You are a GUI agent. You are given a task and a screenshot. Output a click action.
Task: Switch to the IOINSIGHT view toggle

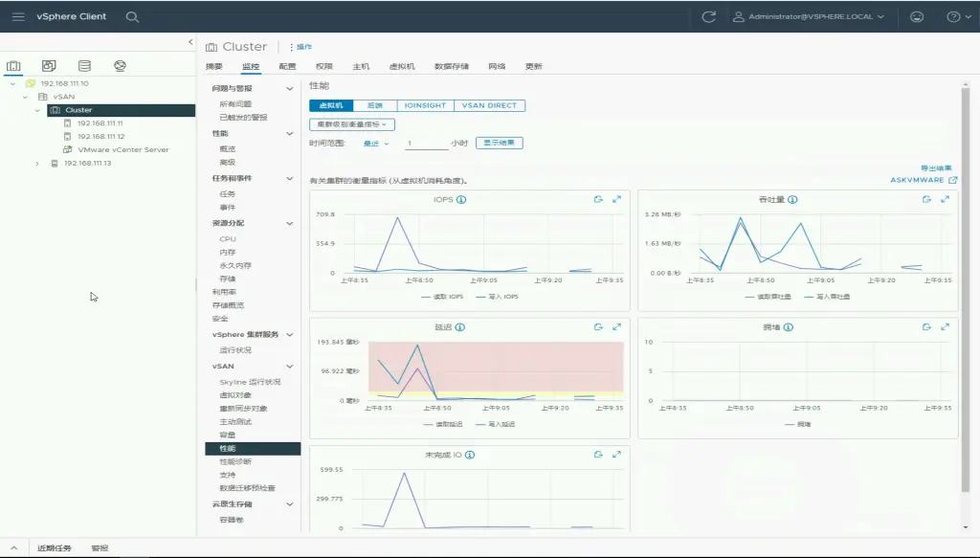click(x=425, y=105)
